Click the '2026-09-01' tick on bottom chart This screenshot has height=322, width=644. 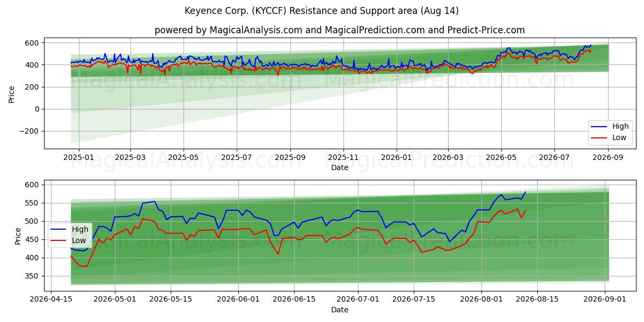click(x=605, y=299)
